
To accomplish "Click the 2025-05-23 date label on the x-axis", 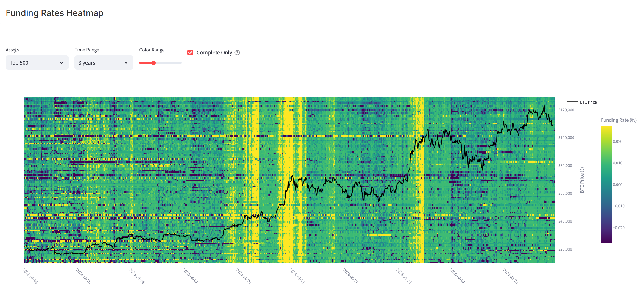I will [511, 276].
